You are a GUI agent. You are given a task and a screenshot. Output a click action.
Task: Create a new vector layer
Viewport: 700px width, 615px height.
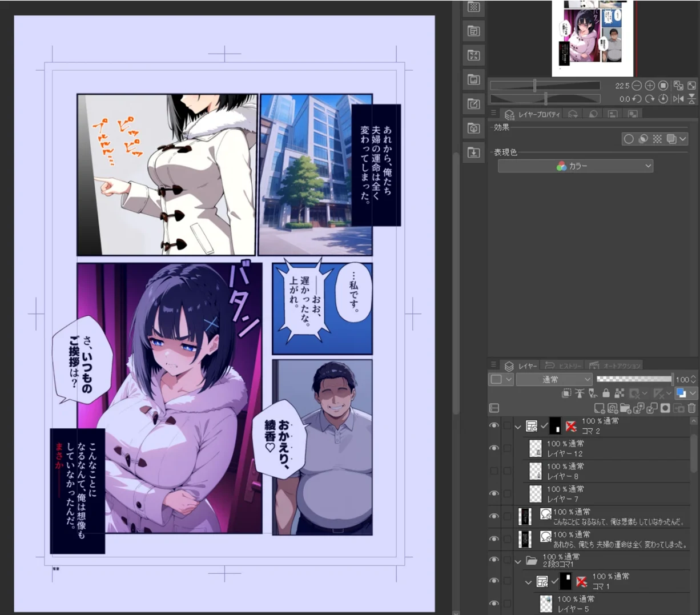coord(613,408)
